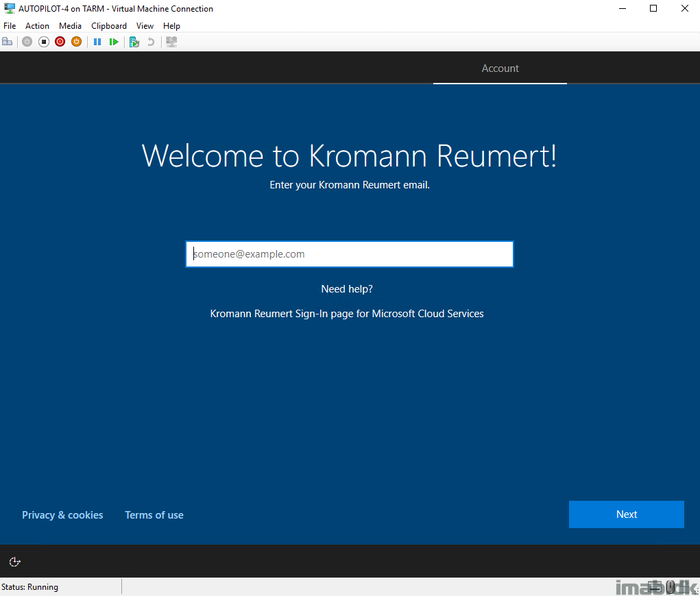The width and height of the screenshot is (700, 596).
Task: Click the Welcome to Kromann Reumert heading
Action: 349,156
